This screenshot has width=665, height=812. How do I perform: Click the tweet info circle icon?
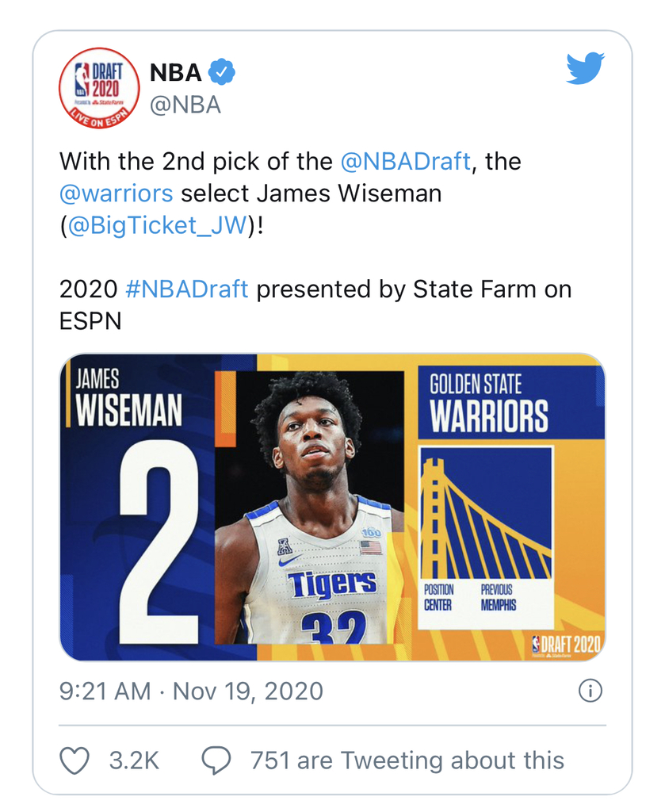point(590,691)
